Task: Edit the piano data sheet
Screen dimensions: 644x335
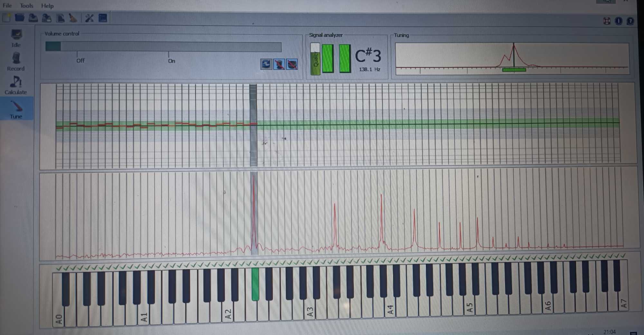Action: pyautogui.click(x=60, y=18)
